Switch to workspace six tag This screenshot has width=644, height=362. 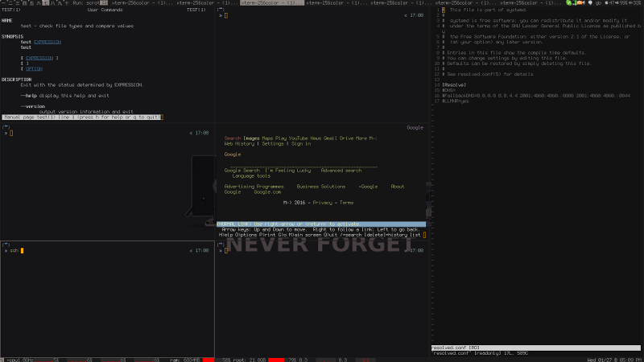[38, 2]
